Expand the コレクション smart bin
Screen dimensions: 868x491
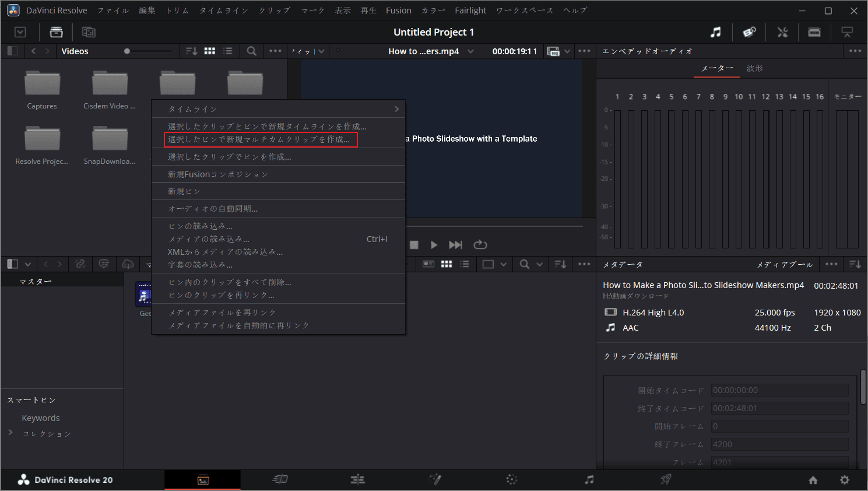10,433
